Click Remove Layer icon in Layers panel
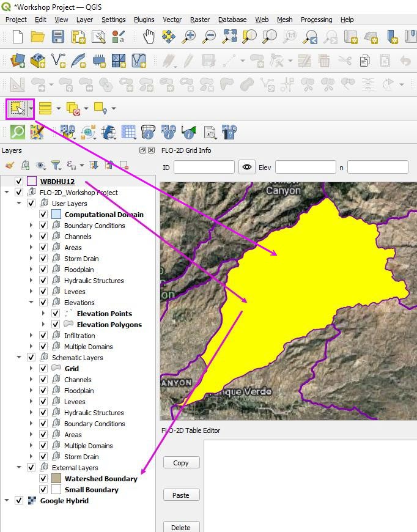 click(x=124, y=165)
